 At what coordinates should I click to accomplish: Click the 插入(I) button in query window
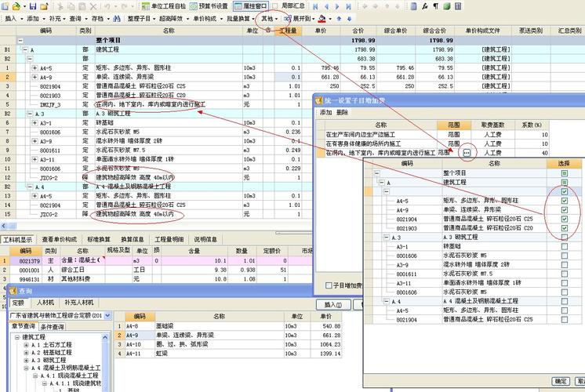coord(333,305)
